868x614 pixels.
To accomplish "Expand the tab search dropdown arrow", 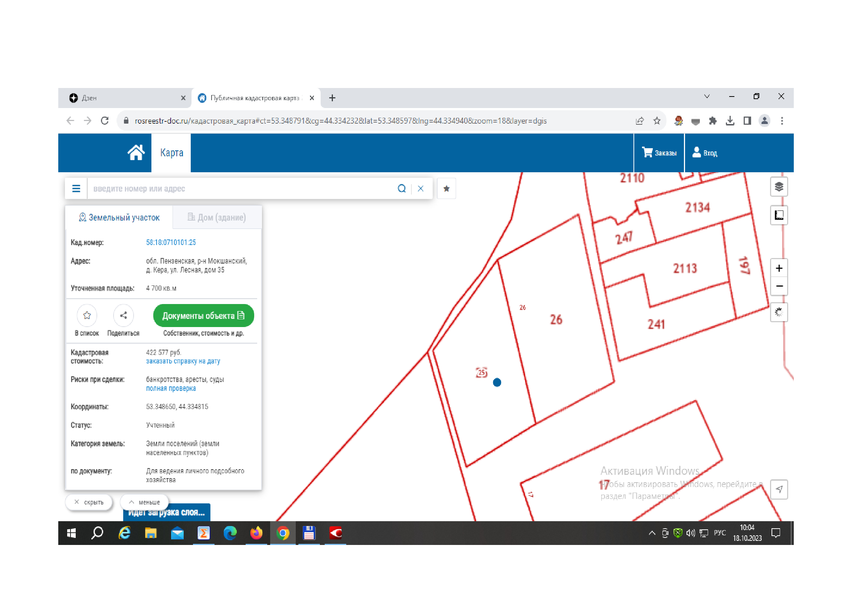I will pos(707,97).
